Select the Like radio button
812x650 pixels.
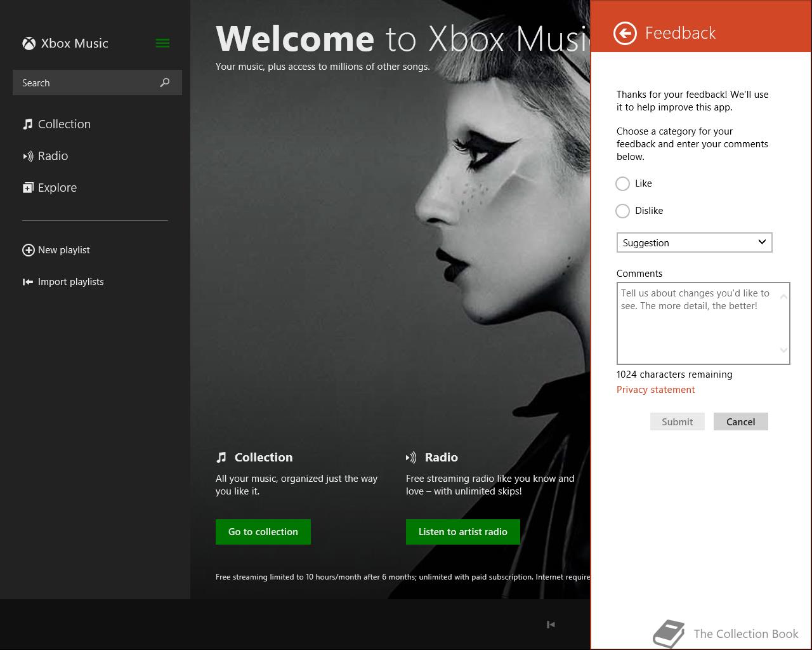click(623, 183)
